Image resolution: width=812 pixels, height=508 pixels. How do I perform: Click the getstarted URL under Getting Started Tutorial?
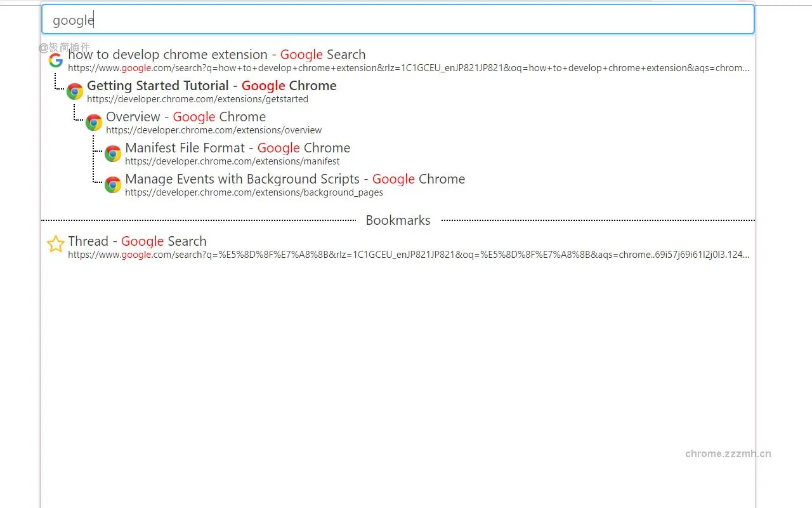[198, 99]
